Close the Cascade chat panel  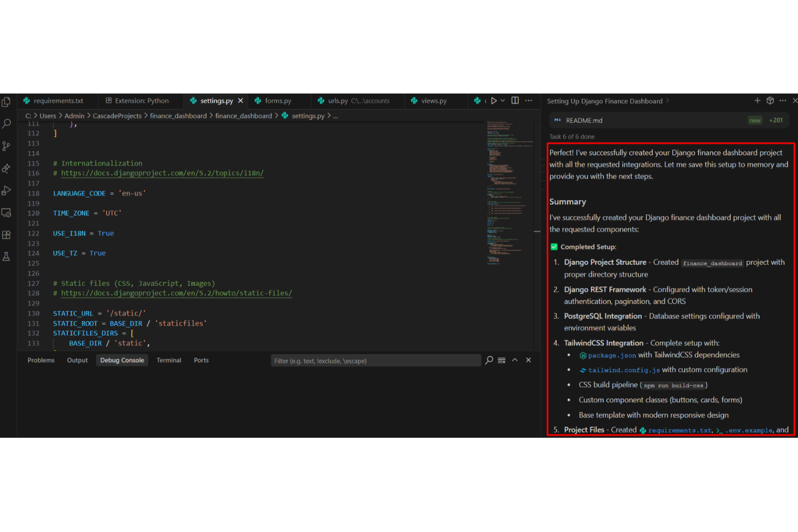[x=795, y=101]
